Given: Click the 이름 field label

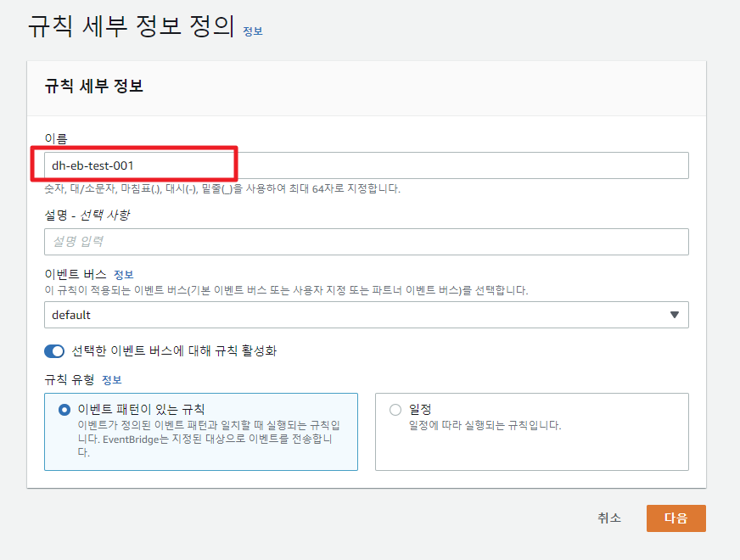Looking at the screenshot, I should pos(55,137).
